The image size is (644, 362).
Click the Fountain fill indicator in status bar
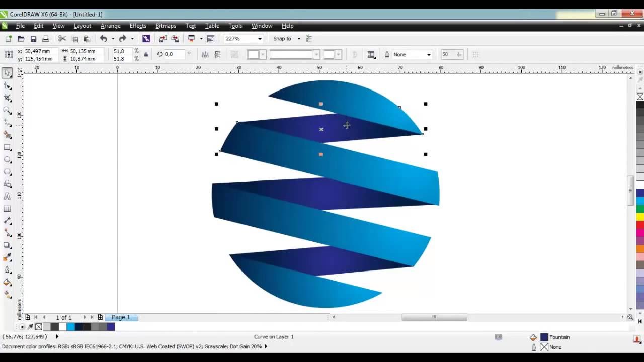(x=554, y=337)
